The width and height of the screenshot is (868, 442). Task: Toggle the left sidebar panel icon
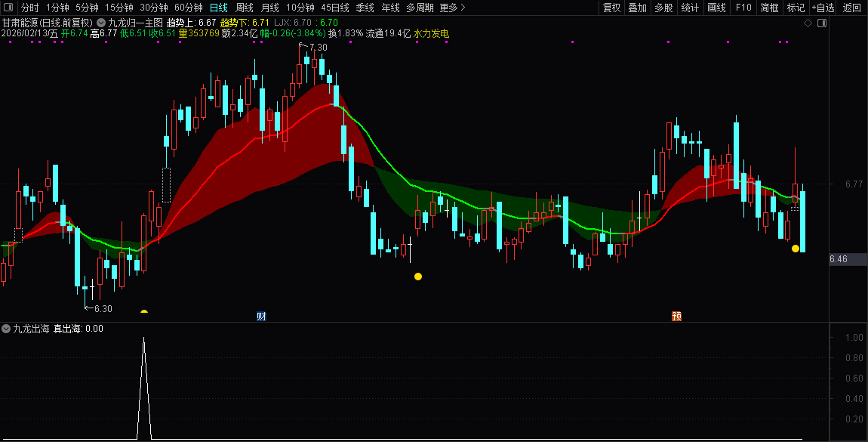[8, 8]
